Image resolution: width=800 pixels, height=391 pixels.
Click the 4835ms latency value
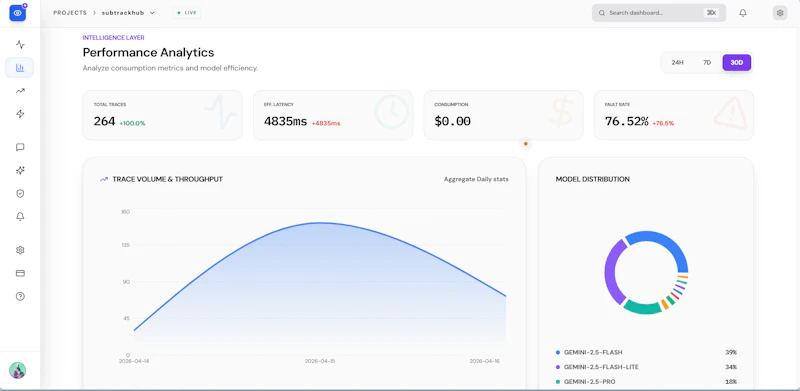285,121
